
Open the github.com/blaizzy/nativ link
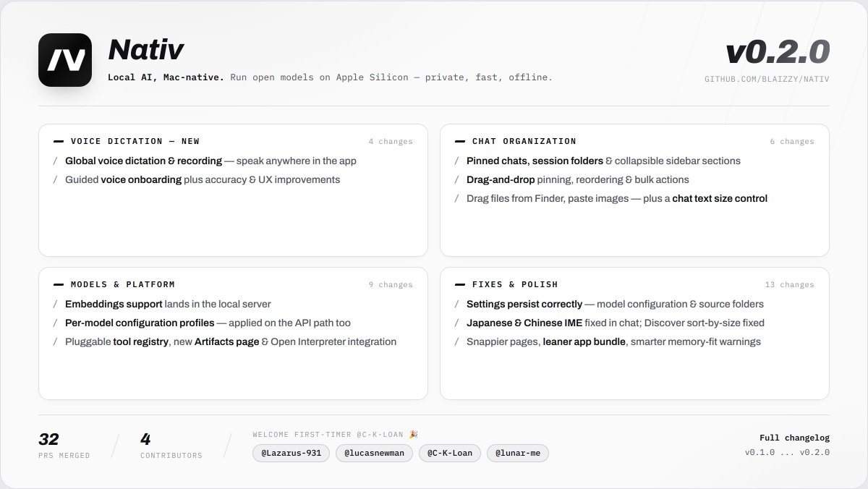point(767,78)
